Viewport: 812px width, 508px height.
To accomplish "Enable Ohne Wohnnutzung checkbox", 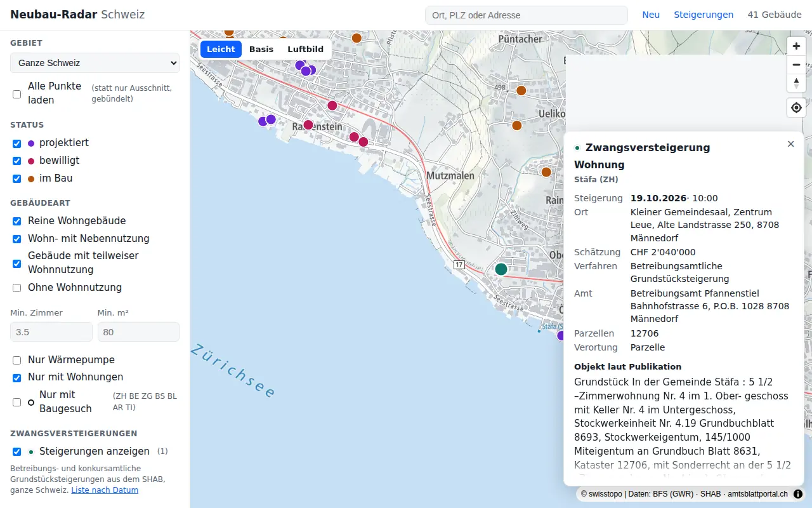I will (16, 288).
